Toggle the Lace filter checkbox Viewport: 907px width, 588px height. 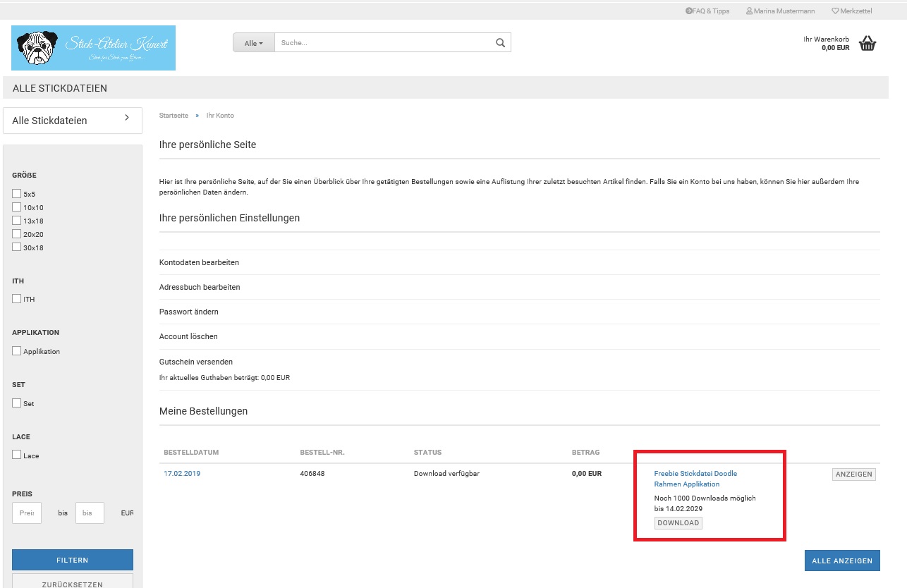tap(17, 455)
